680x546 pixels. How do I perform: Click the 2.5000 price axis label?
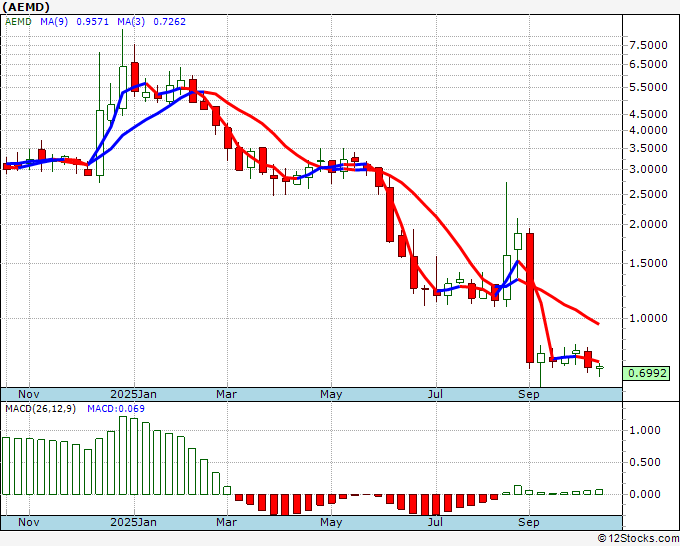point(648,194)
